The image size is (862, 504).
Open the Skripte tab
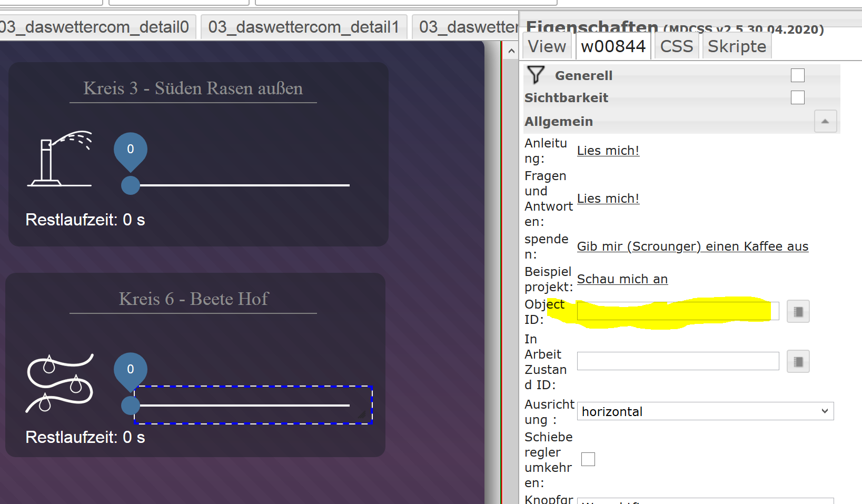tap(737, 46)
